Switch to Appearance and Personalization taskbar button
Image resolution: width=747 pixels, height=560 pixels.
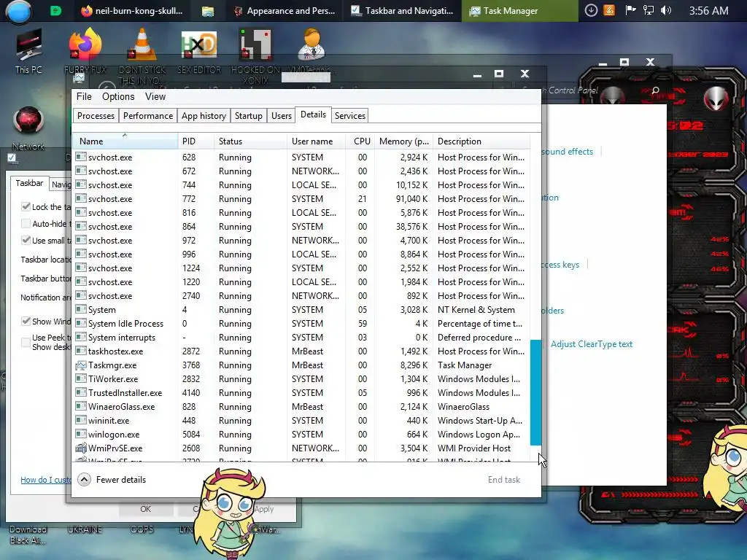point(285,10)
